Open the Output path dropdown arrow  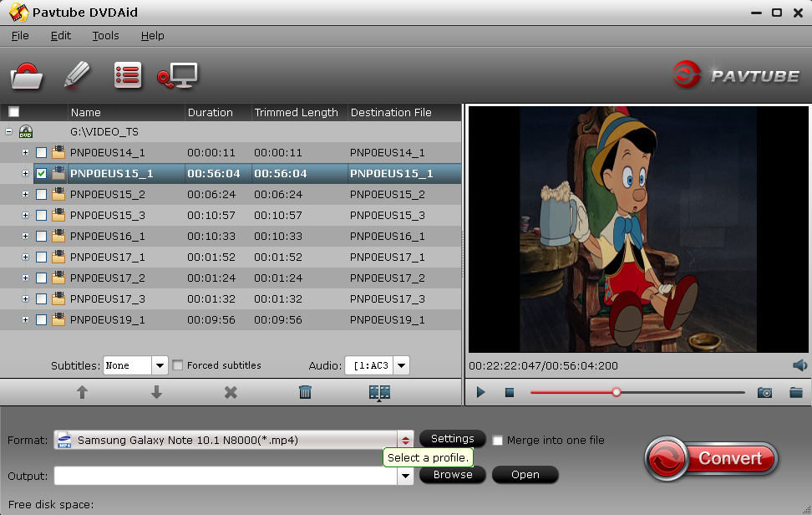(405, 476)
